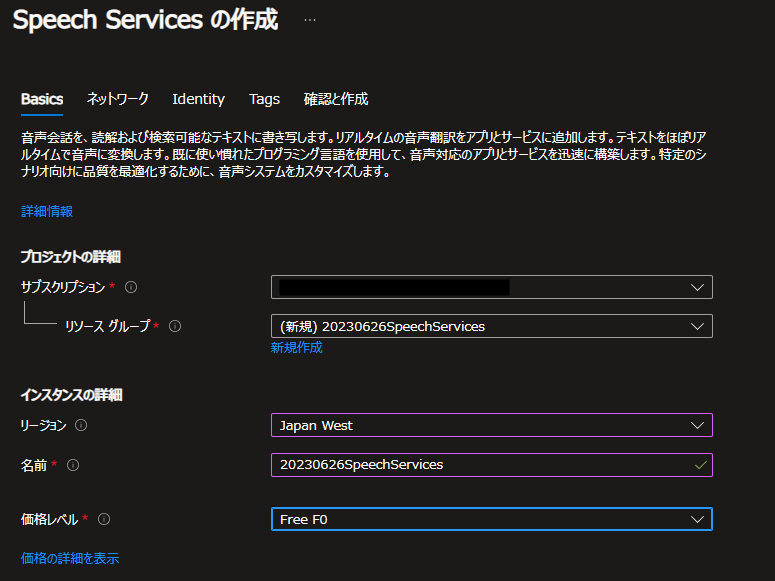This screenshot has width=775, height=581.
Task: Open the 価格レベル dropdown showing Free F0
Action: (492, 519)
